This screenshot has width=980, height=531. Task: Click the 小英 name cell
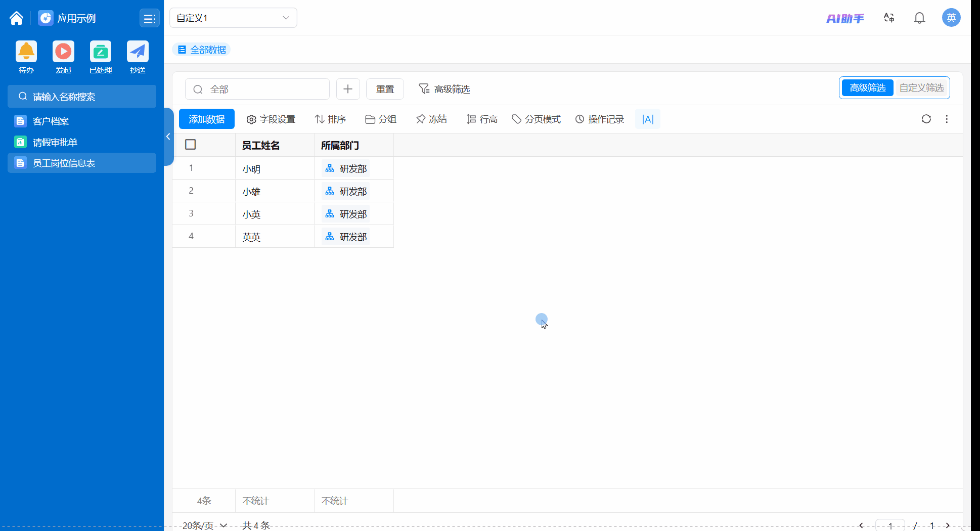coord(275,214)
